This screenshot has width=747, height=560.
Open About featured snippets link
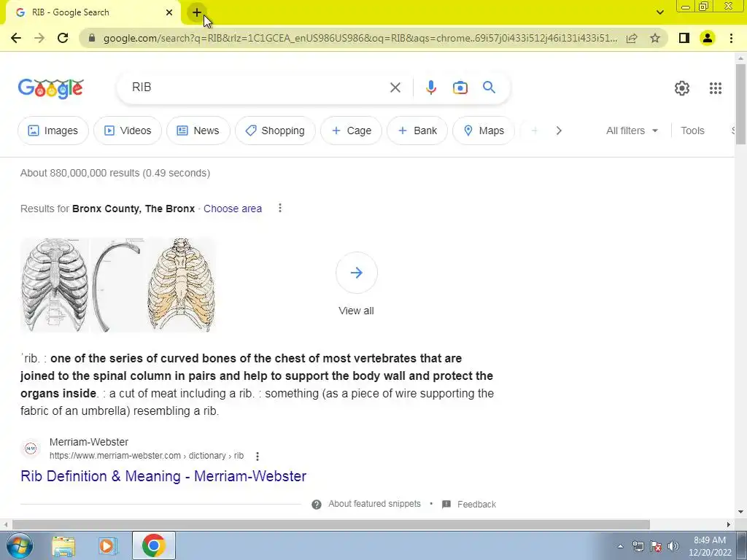point(374,504)
